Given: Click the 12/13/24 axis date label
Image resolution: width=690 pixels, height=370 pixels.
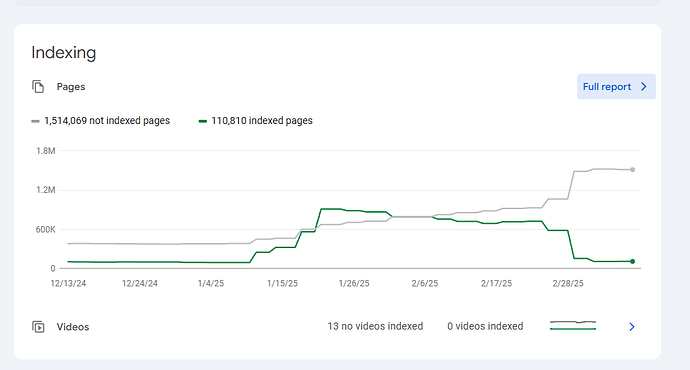Looking at the screenshot, I should tap(68, 283).
